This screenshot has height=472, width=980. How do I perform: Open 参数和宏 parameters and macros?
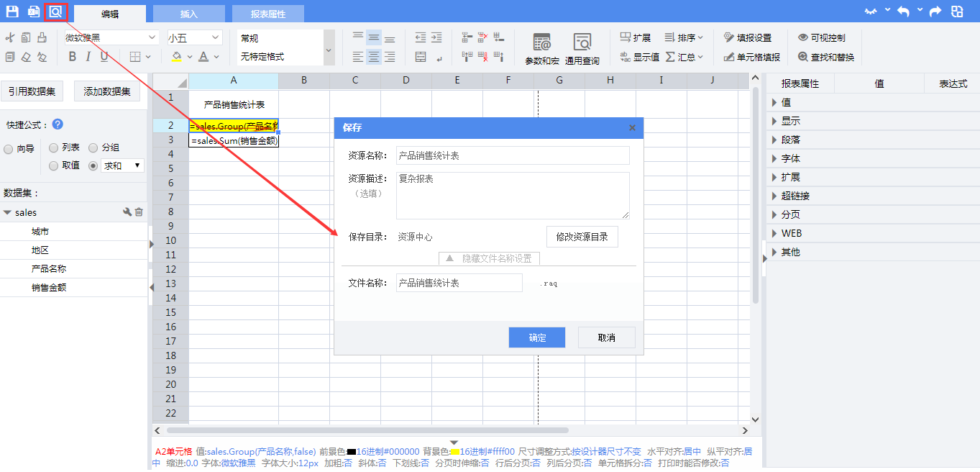coord(541,48)
